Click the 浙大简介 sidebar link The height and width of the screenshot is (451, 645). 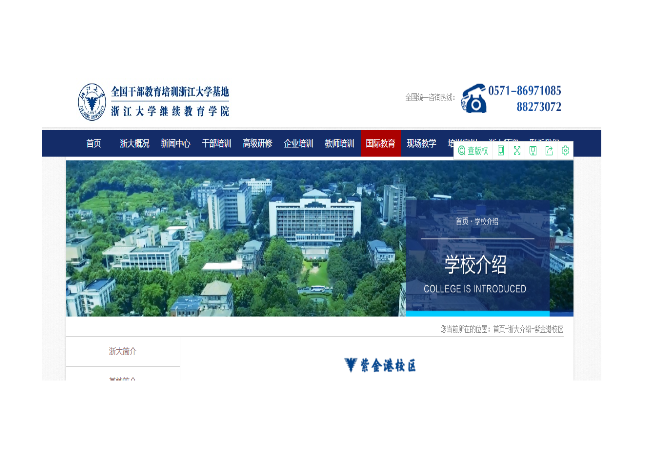(x=123, y=351)
